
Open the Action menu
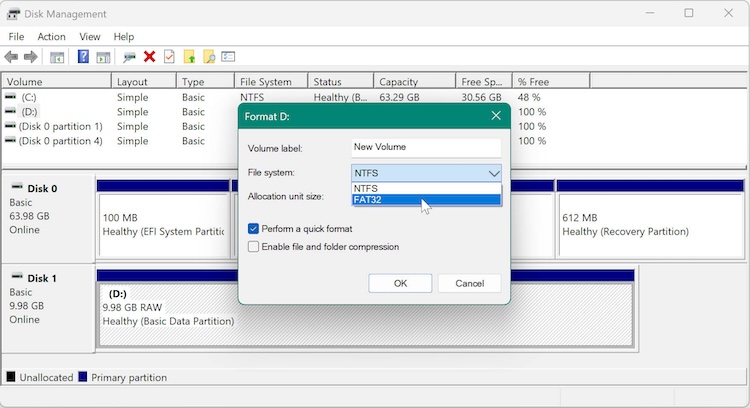click(x=51, y=37)
